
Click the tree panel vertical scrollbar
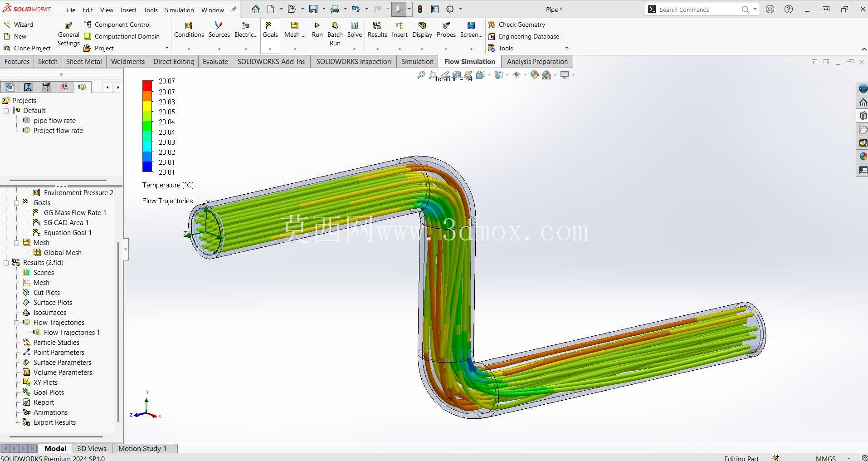click(x=118, y=331)
